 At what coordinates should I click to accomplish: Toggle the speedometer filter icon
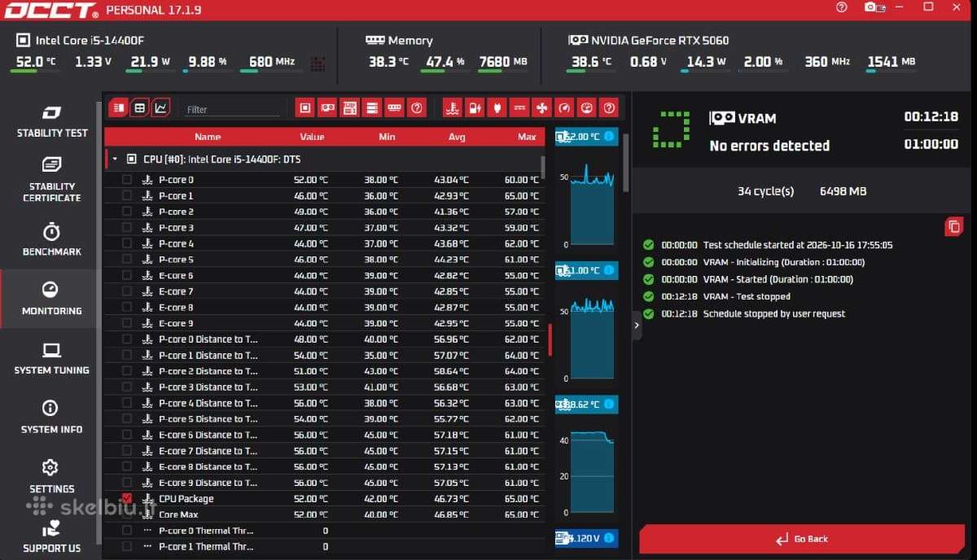[x=563, y=107]
